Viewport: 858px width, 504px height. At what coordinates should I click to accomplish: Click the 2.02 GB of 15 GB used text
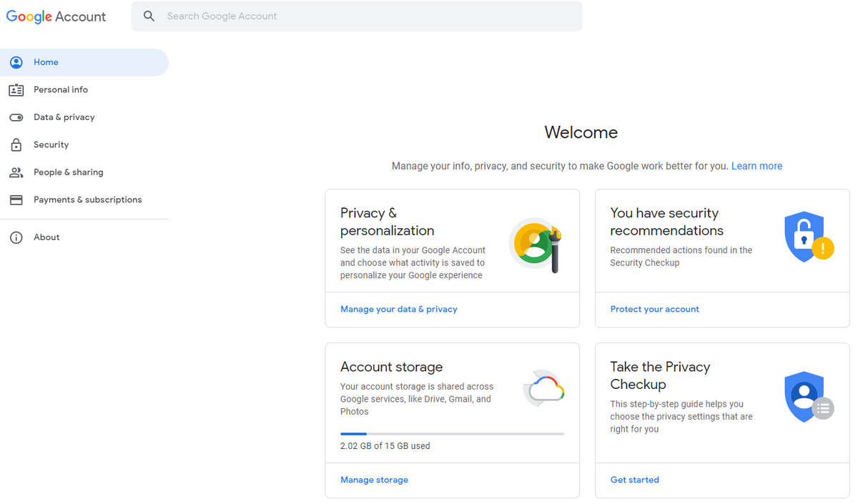(x=385, y=446)
